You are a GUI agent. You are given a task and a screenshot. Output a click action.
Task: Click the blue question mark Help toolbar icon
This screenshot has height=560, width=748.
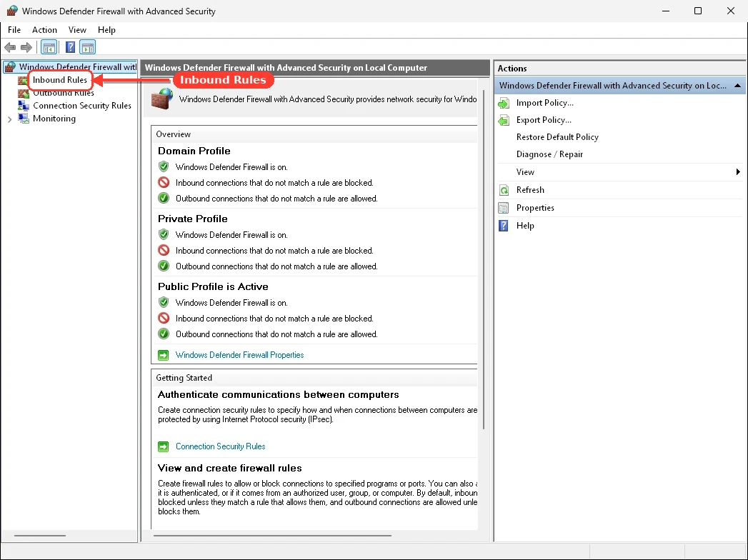coord(70,47)
